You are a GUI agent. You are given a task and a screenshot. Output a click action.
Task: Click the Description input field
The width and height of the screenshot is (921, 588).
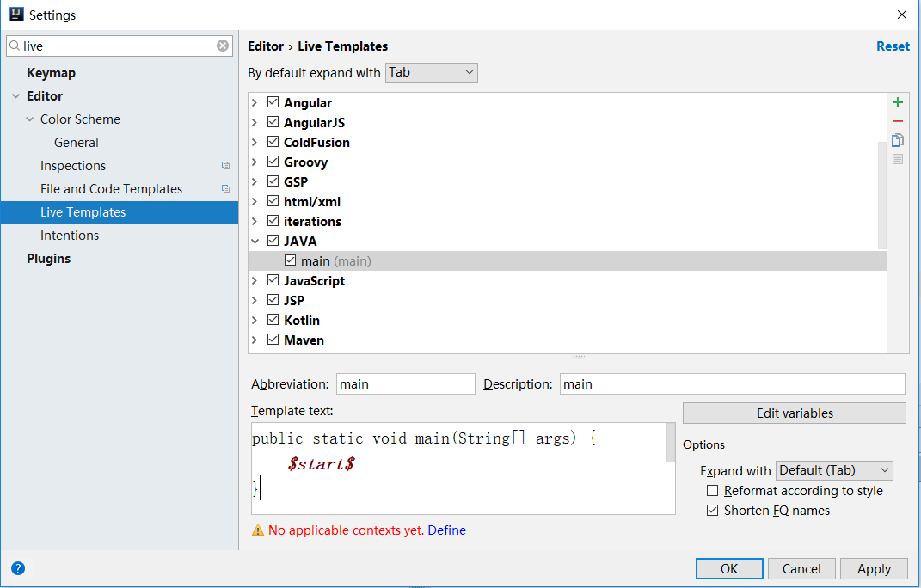[x=732, y=383]
